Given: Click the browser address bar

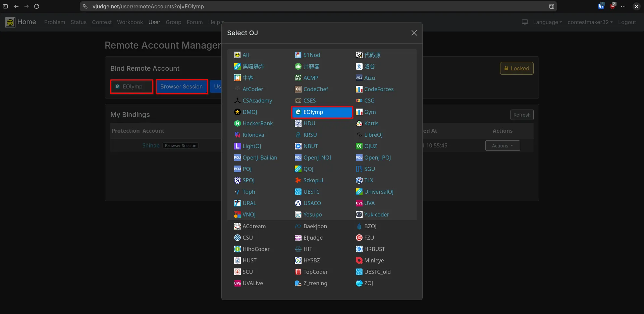Looking at the screenshot, I should [318, 6].
